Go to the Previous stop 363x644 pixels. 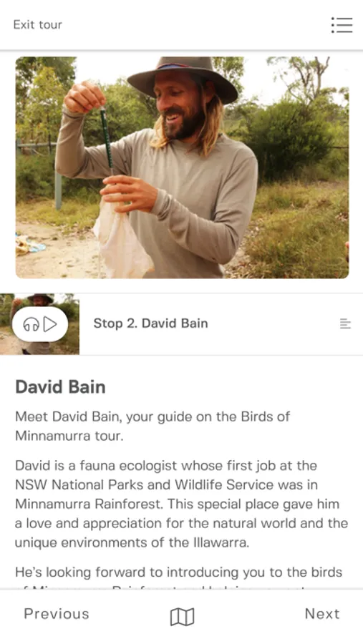(x=57, y=614)
